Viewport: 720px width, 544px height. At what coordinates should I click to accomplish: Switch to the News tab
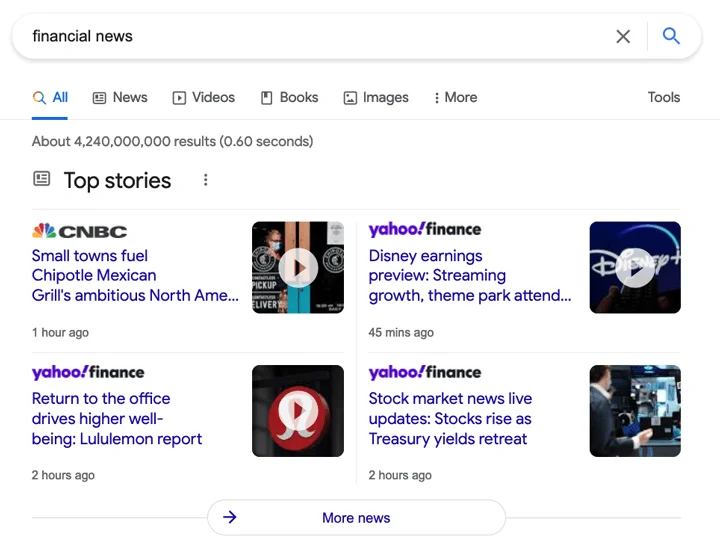120,97
